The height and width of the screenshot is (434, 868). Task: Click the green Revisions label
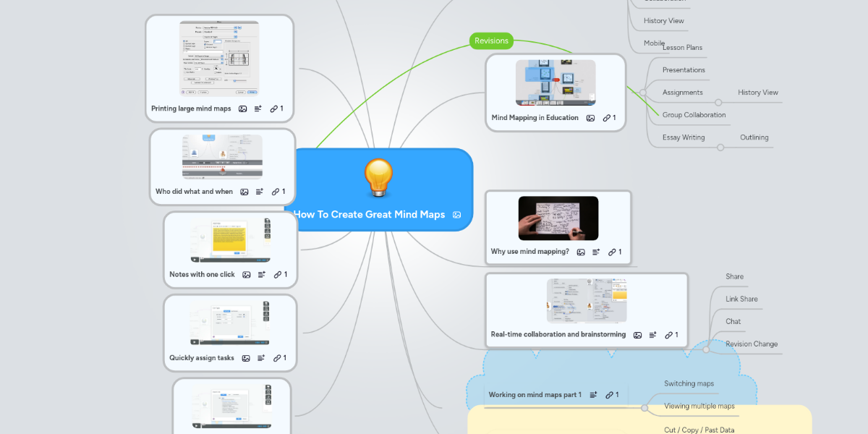click(491, 41)
